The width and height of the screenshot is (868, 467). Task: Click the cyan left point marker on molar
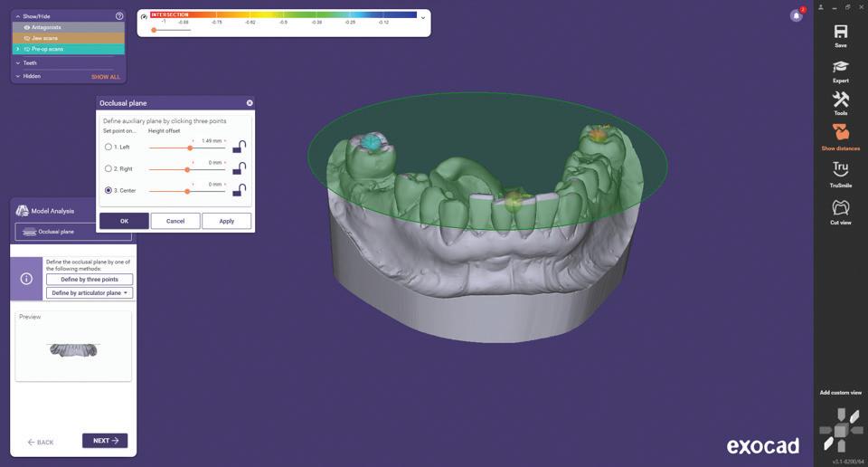(371, 142)
